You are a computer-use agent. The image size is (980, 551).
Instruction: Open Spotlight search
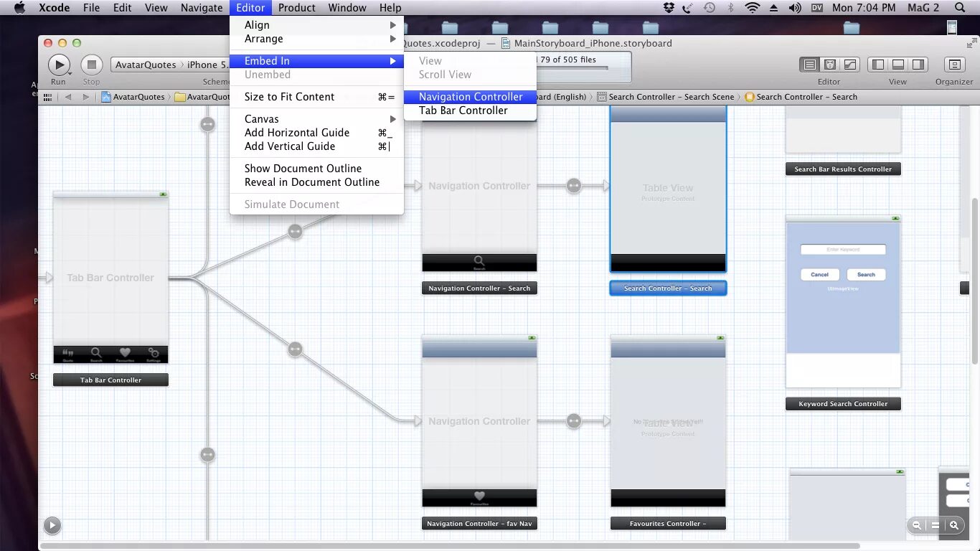point(960,8)
